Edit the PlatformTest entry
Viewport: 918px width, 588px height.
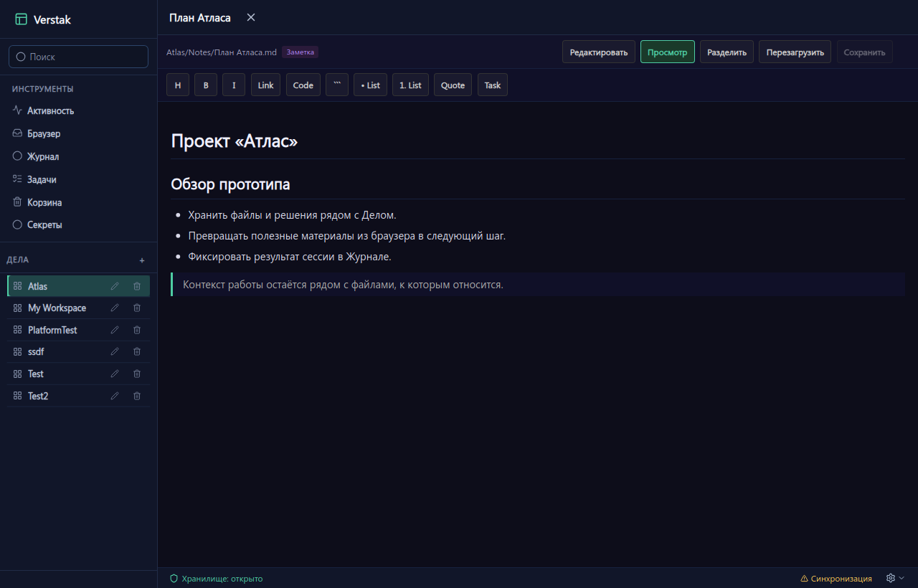tap(115, 330)
